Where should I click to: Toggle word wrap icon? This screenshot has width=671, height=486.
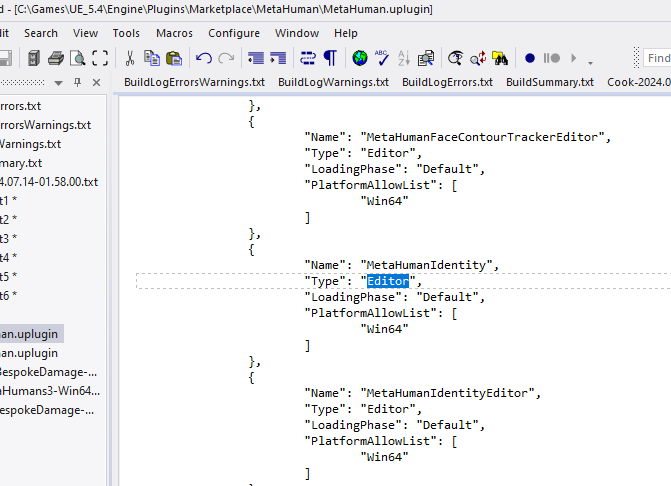point(308,58)
